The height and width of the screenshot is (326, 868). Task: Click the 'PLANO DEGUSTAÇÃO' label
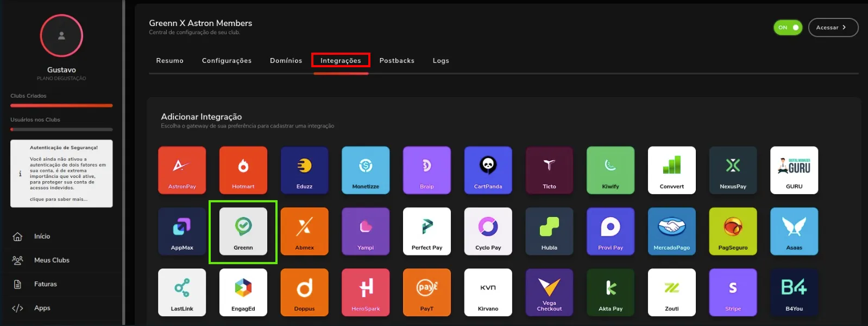[61, 79]
